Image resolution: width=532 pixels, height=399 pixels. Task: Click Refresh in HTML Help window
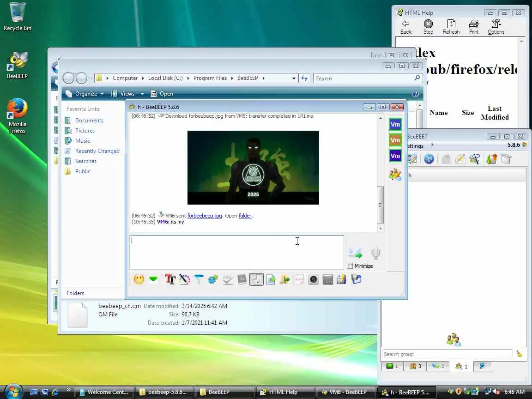[x=451, y=27]
